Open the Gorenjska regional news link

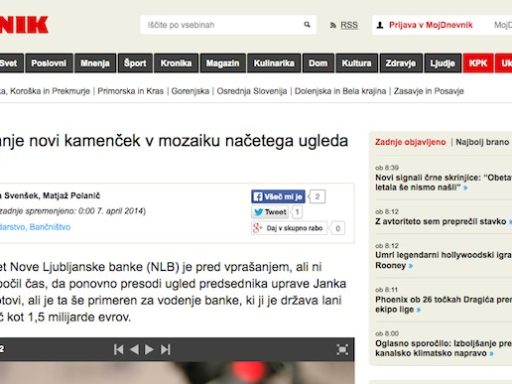click(190, 91)
